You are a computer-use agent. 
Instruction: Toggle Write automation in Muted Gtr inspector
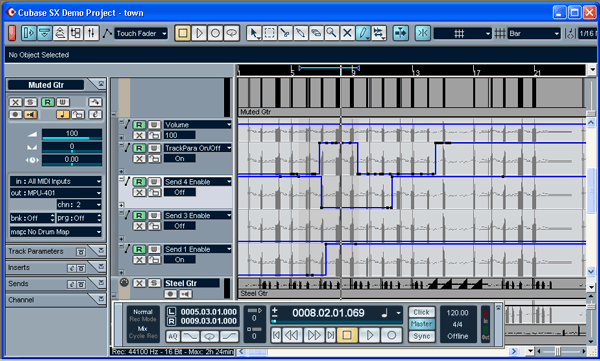63,102
